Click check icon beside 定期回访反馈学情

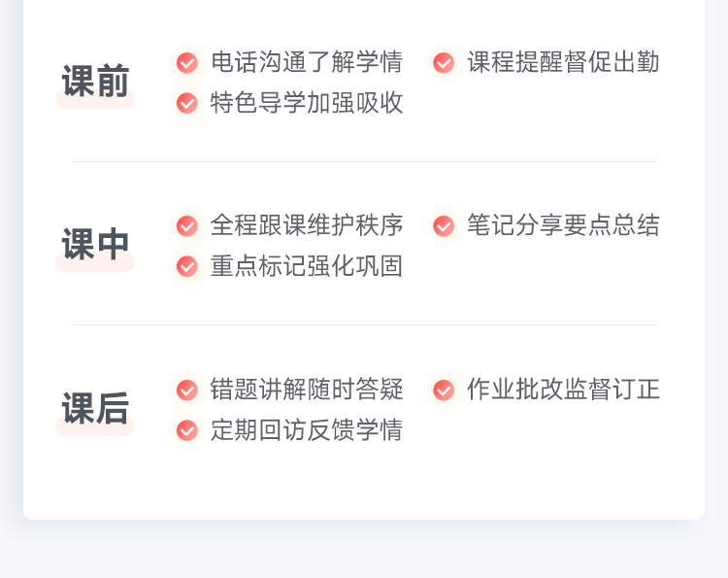[x=187, y=430]
